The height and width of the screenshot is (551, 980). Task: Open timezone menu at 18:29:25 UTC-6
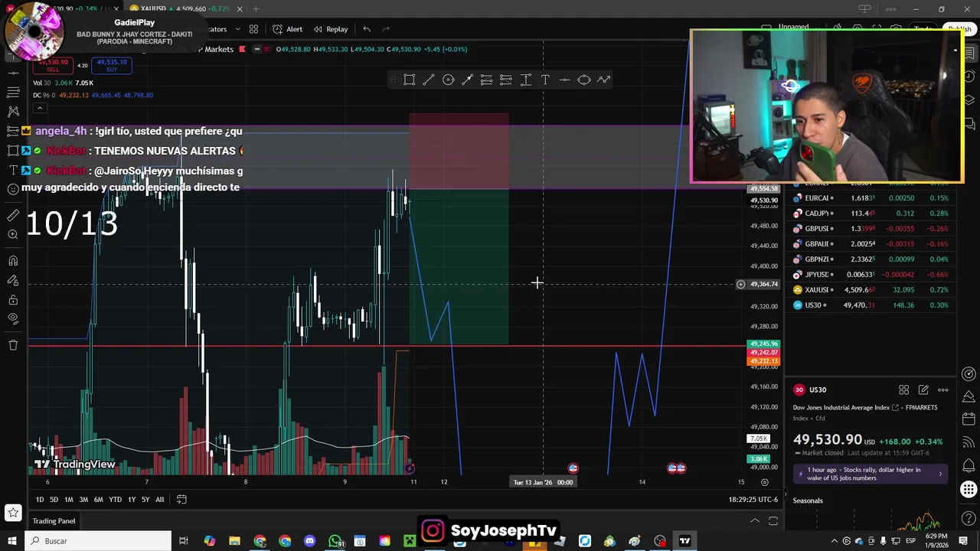point(753,500)
